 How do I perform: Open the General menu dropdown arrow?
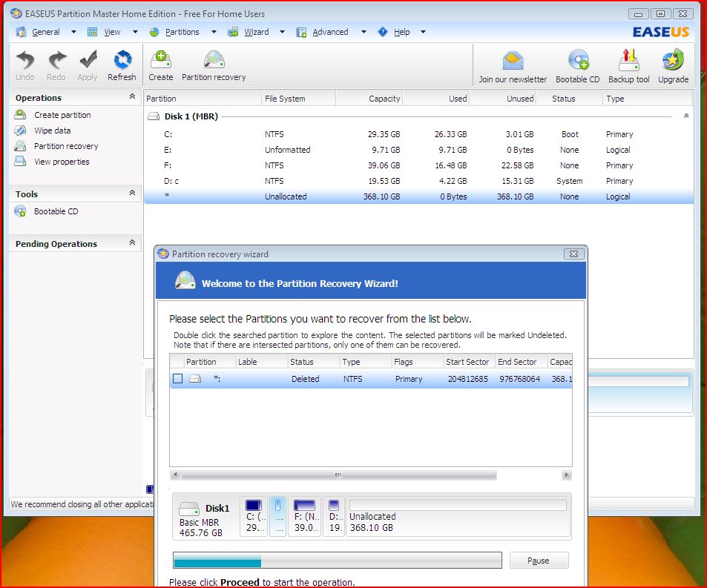73,32
